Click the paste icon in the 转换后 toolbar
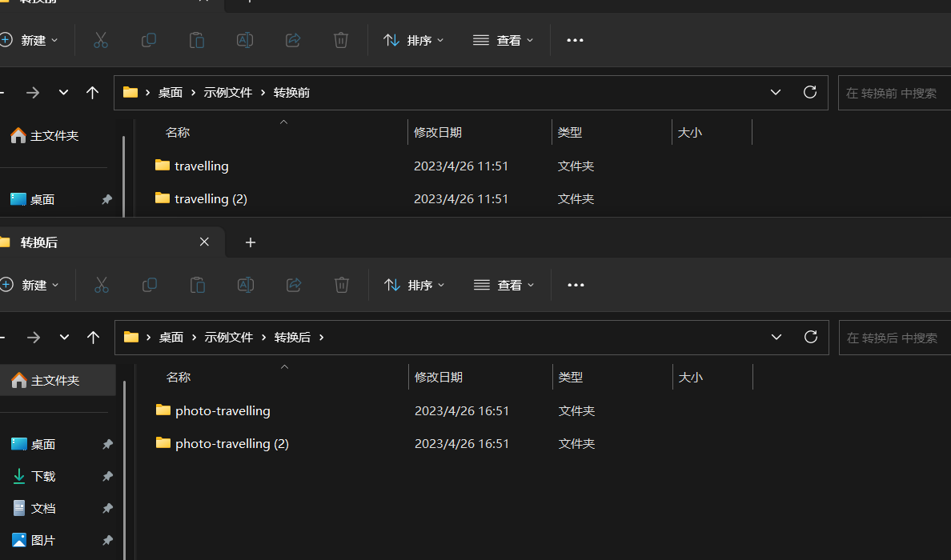The height and width of the screenshot is (560, 951). click(x=198, y=285)
